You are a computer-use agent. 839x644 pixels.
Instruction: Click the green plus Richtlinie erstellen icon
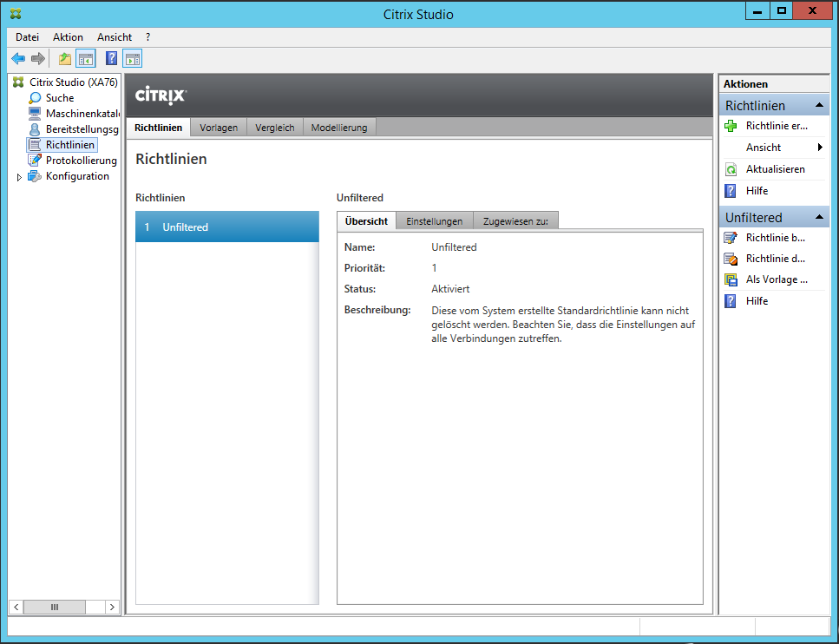[731, 126]
